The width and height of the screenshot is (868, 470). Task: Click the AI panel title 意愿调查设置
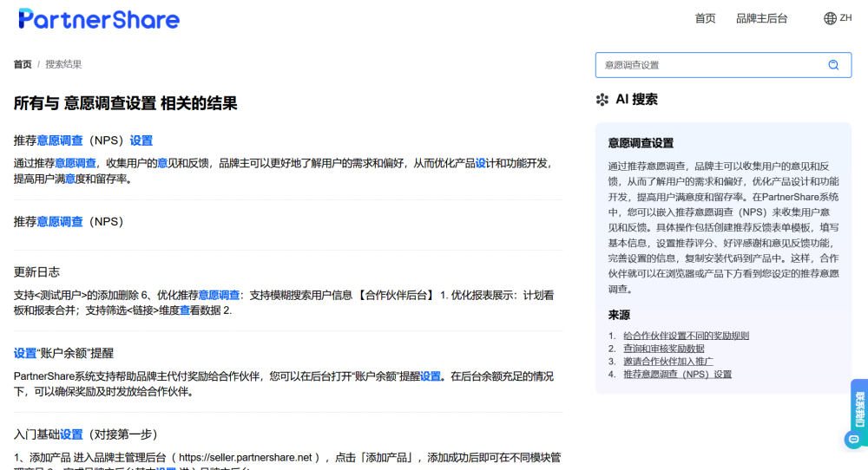click(x=641, y=143)
